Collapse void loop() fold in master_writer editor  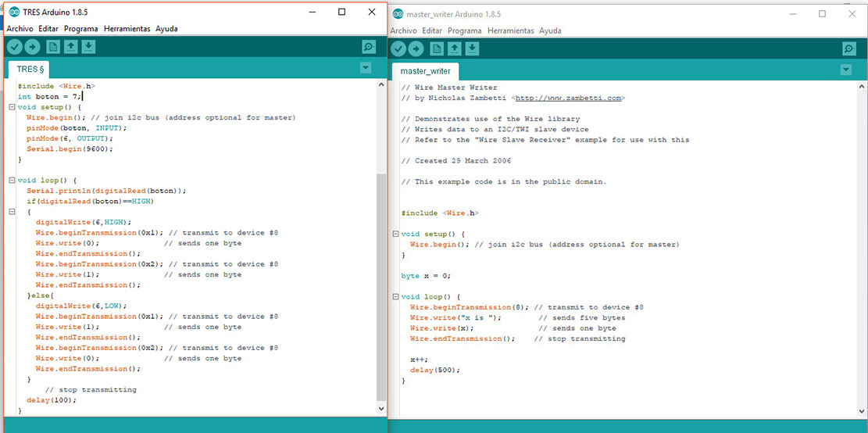pos(395,297)
